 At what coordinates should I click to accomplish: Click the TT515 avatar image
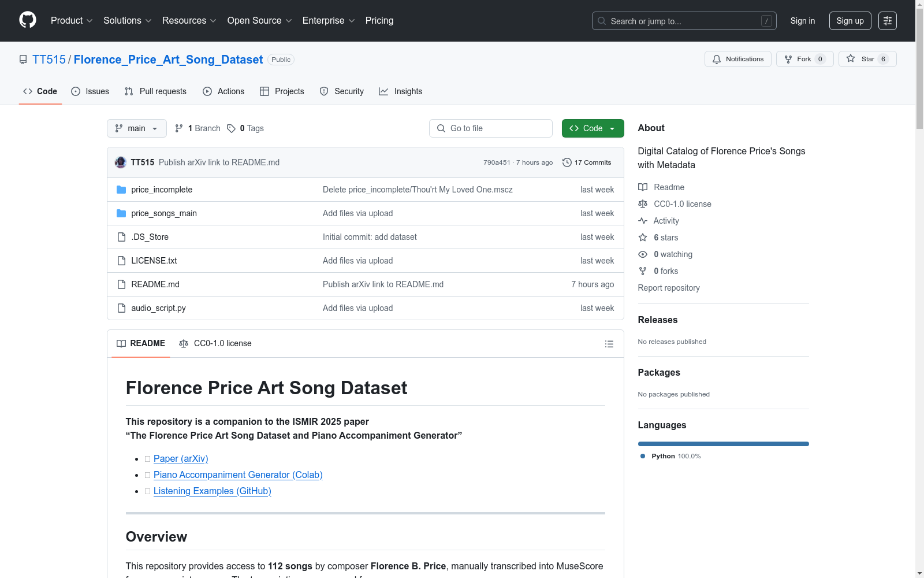point(121,162)
